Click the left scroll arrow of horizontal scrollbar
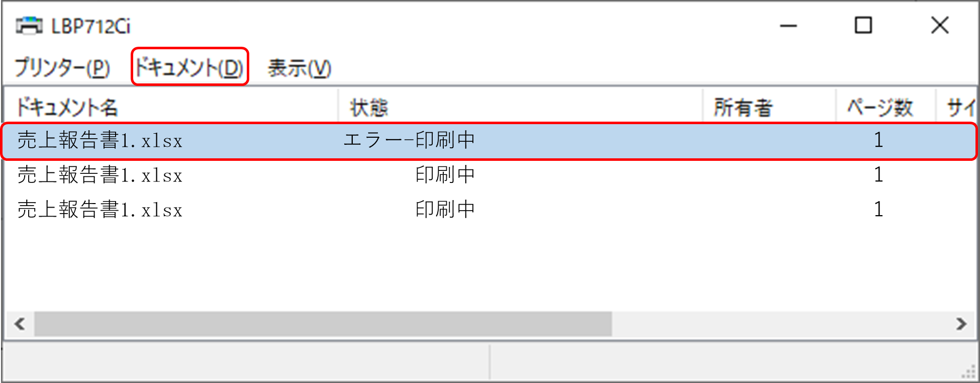This screenshot has width=980, height=383. pos(20,324)
